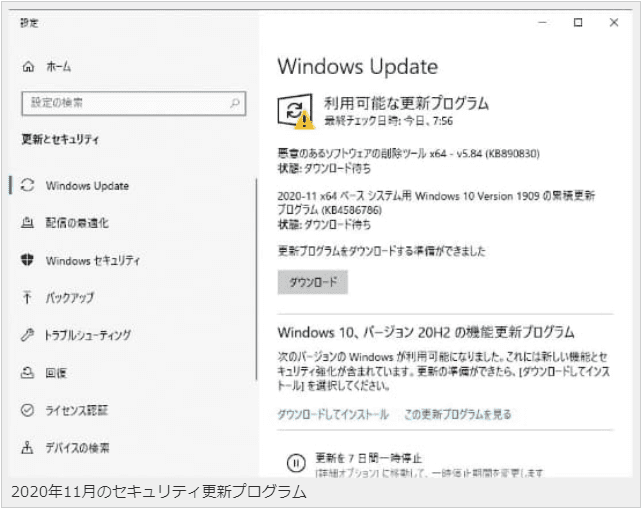The image size is (643, 512).
Task: Click the デバイスの検索 person icon
Action: coord(28,448)
